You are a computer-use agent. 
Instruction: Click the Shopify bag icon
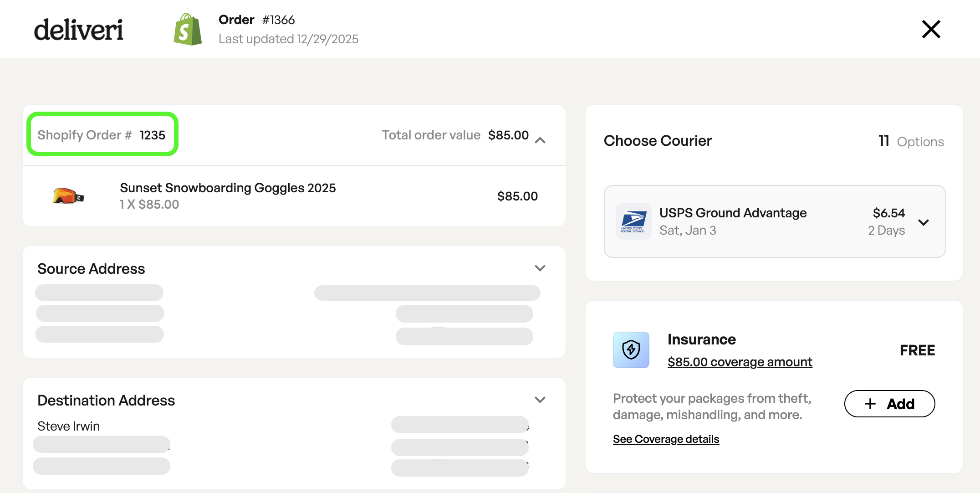tap(188, 30)
